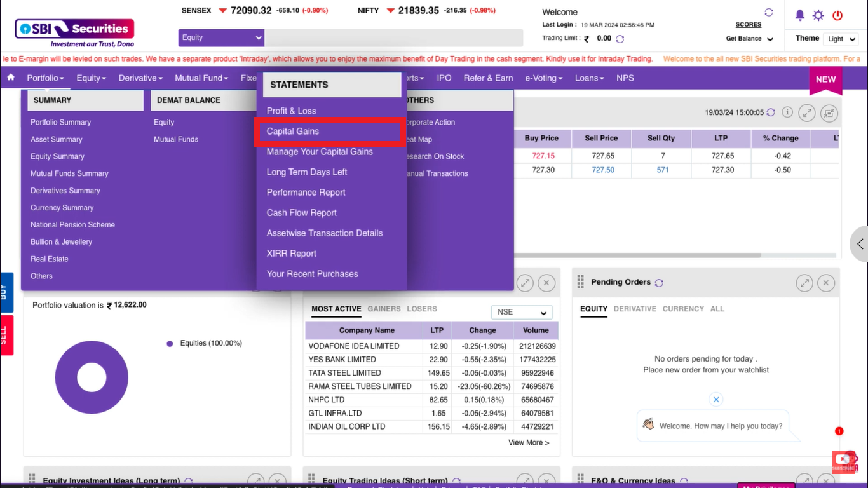
Task: Open Loans menu
Action: 589,78
